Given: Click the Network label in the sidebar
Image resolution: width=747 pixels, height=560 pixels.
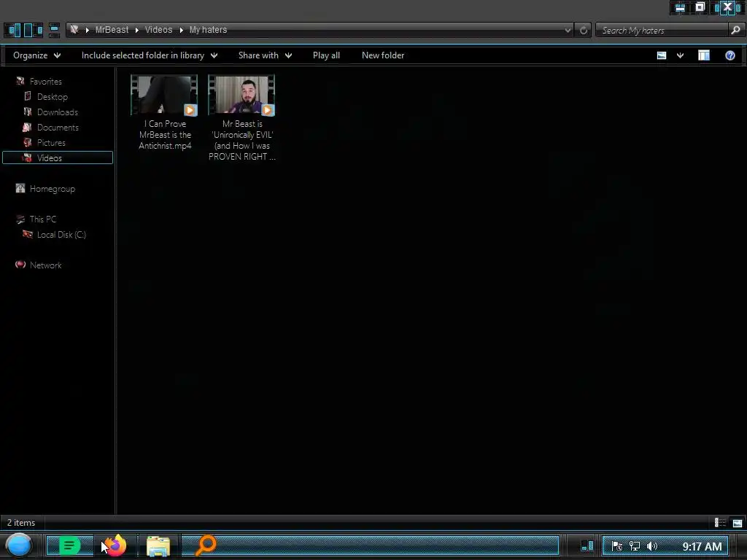Looking at the screenshot, I should tap(46, 265).
